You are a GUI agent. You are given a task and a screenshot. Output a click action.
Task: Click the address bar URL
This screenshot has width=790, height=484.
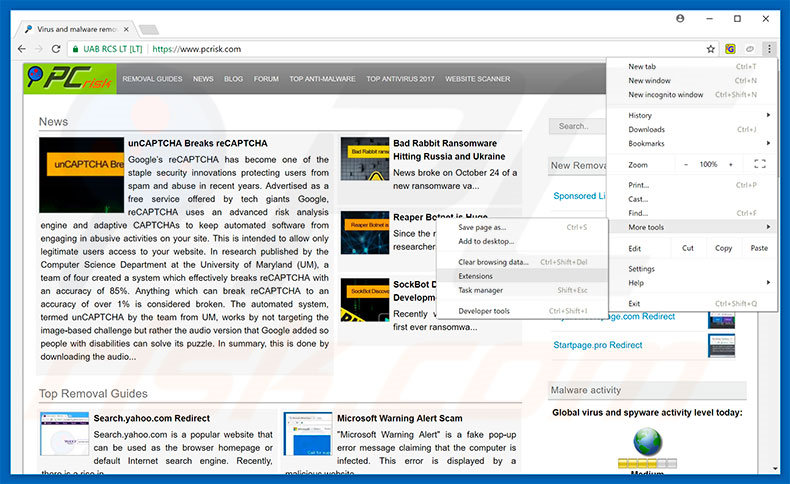point(196,49)
